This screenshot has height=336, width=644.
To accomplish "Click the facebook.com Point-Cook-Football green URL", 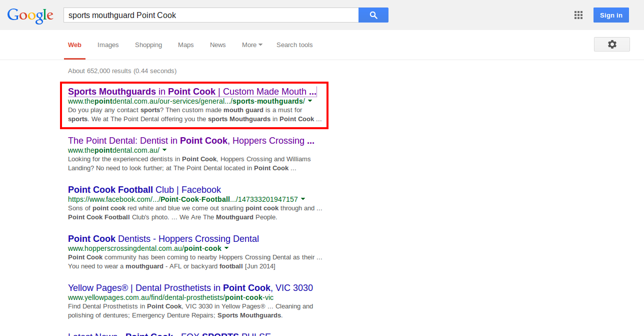I will click(x=183, y=199).
